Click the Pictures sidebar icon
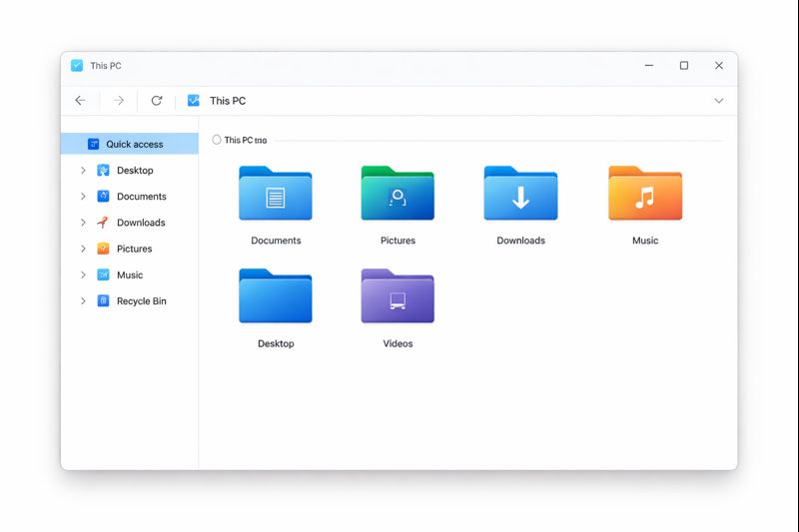 point(103,249)
